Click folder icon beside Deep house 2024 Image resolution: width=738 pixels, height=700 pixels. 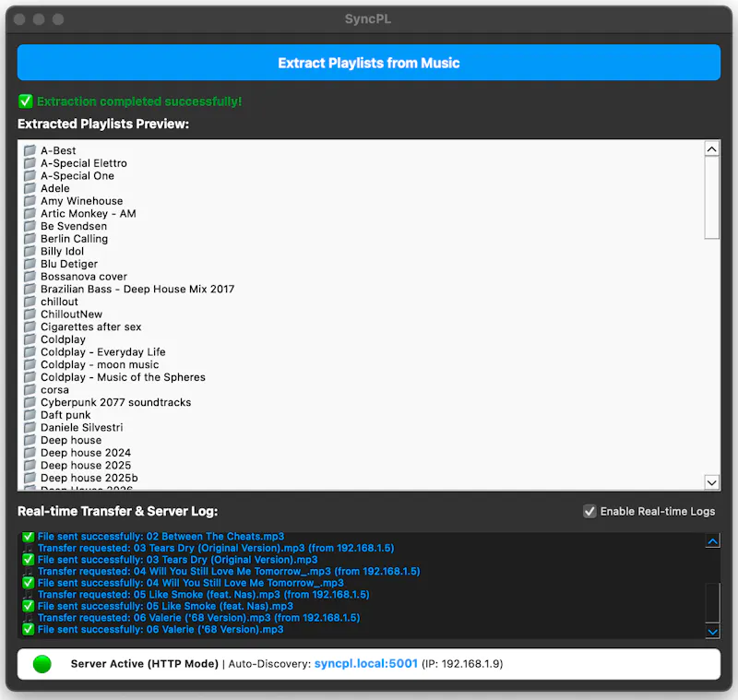pyautogui.click(x=30, y=452)
